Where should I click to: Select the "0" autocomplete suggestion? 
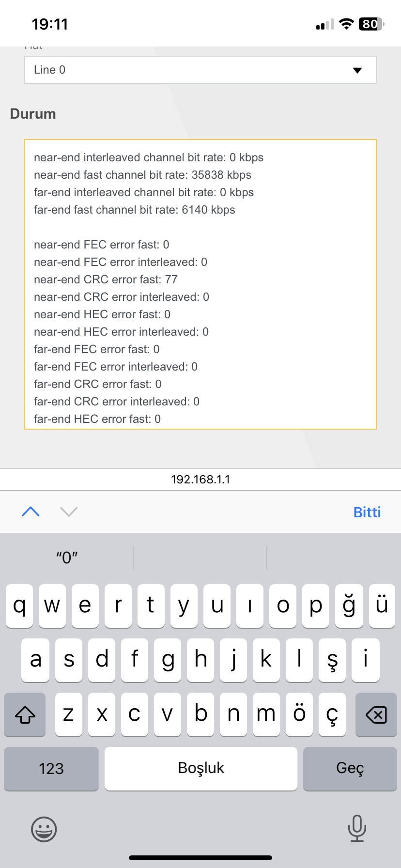point(67,558)
